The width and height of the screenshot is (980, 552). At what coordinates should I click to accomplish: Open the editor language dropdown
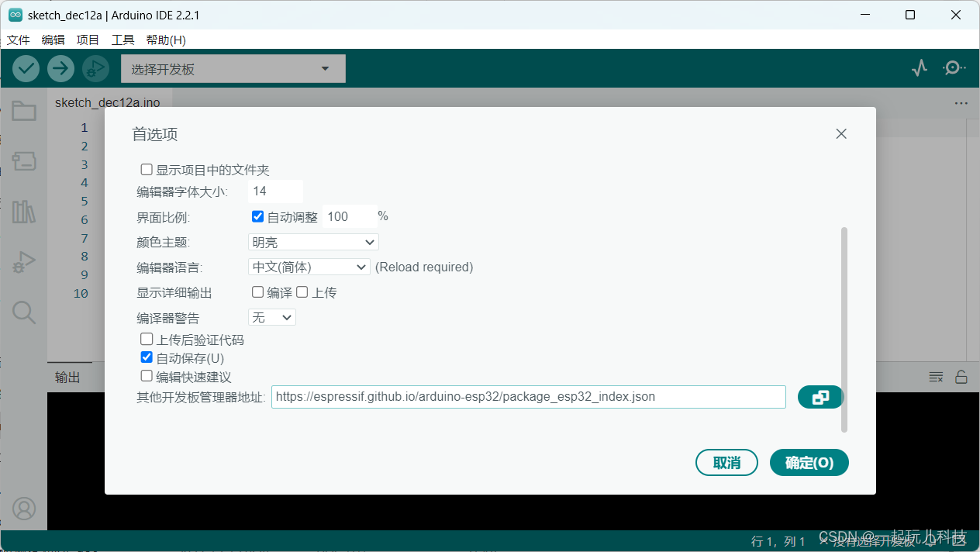[x=309, y=267]
